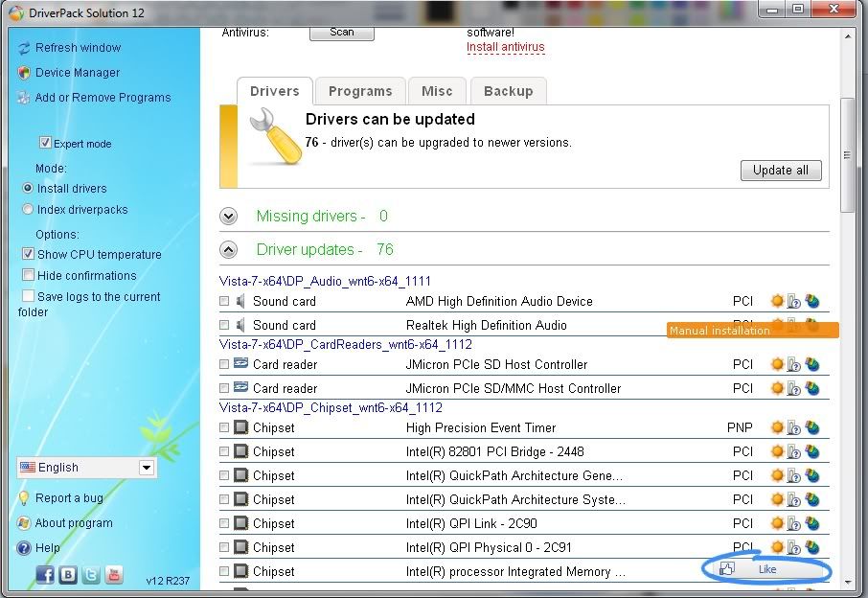This screenshot has width=868, height=598.
Task: Enable Save logs to the current folder
Action: pos(28,296)
